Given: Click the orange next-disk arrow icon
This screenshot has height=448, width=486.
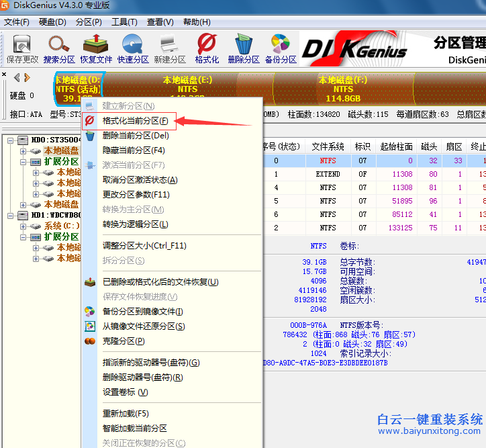Looking at the screenshot, I should tap(26, 78).
